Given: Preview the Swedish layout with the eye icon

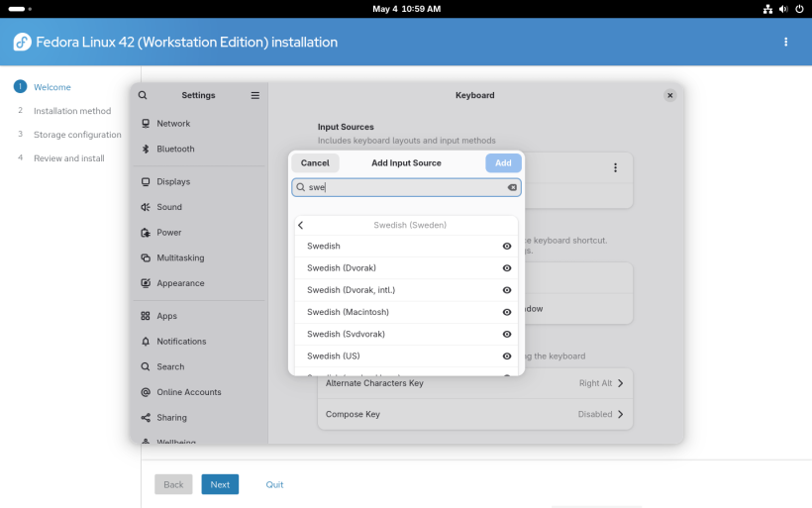Looking at the screenshot, I should point(507,247).
